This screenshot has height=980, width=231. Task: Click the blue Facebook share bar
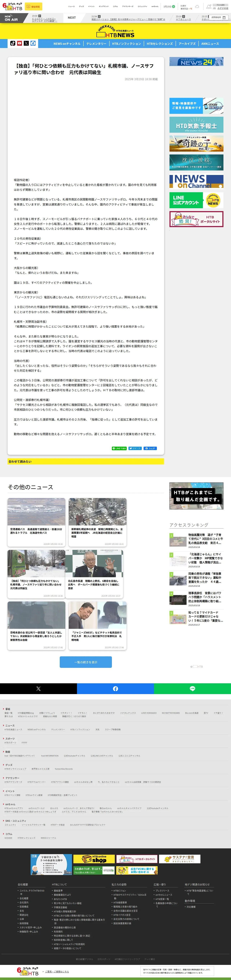coord(115,689)
